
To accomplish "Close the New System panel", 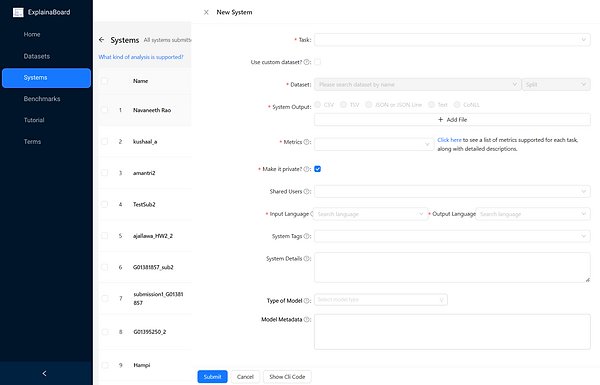I will 206,12.
